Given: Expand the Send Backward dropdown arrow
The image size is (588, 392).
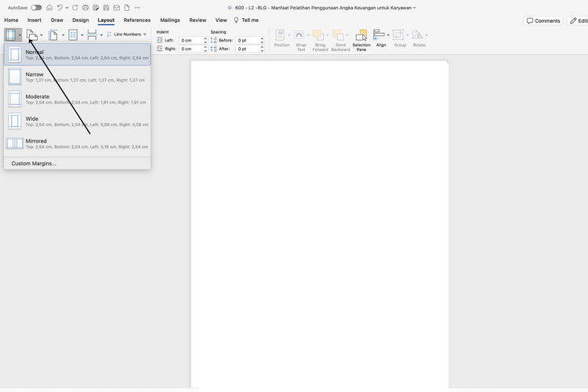Looking at the screenshot, I should (347, 34).
